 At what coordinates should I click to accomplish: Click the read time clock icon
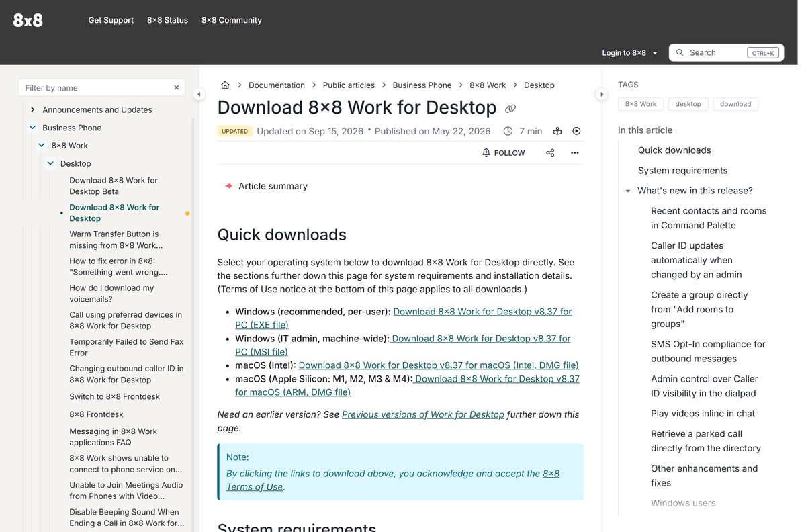[508, 132]
